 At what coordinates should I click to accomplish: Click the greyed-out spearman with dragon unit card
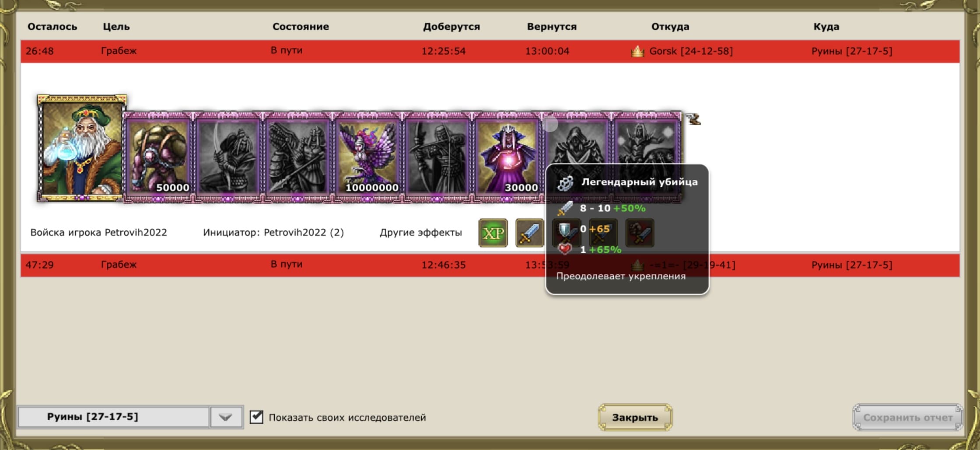point(297,157)
